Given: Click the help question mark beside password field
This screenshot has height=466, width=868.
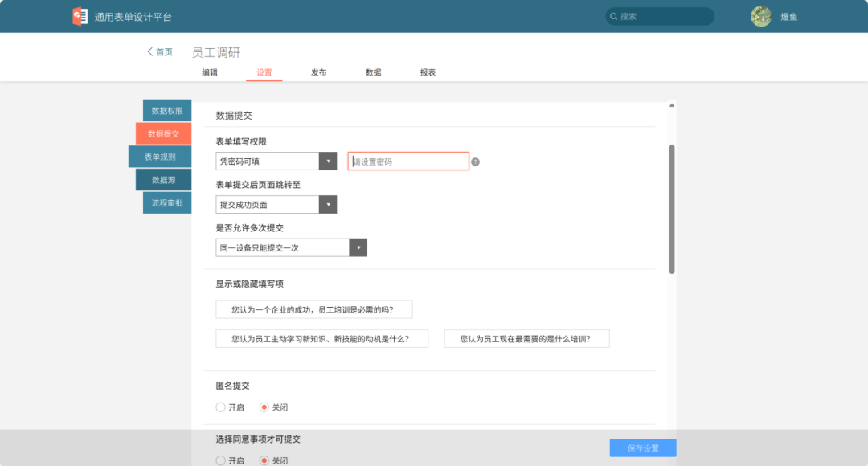Looking at the screenshot, I should click(x=474, y=161).
